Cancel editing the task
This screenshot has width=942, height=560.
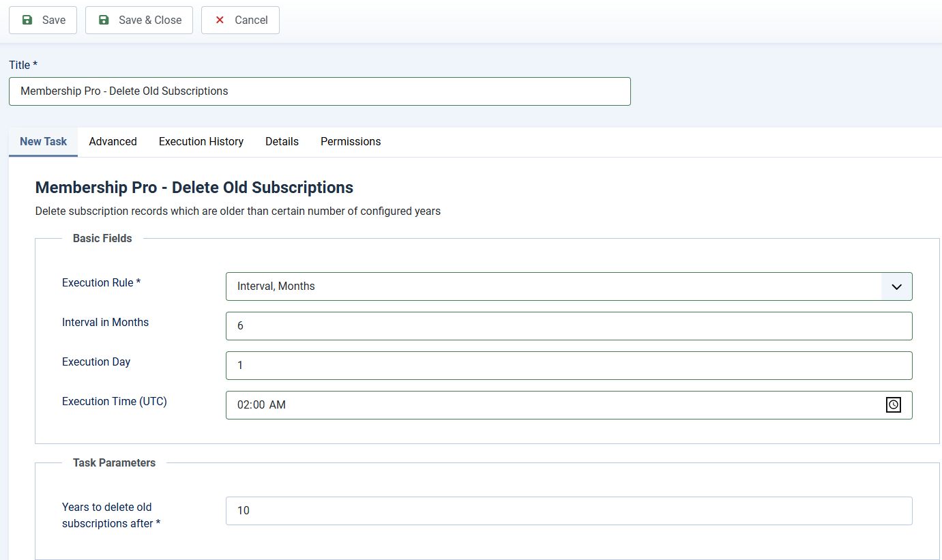tap(240, 20)
